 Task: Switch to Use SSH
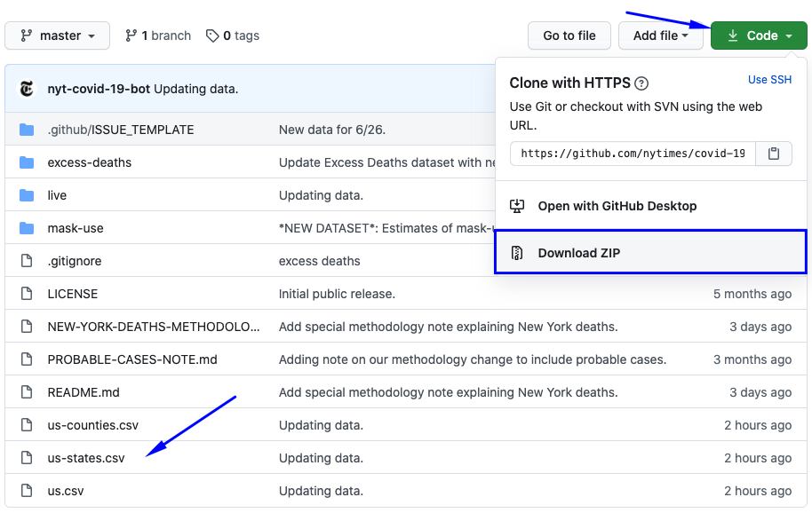[769, 80]
